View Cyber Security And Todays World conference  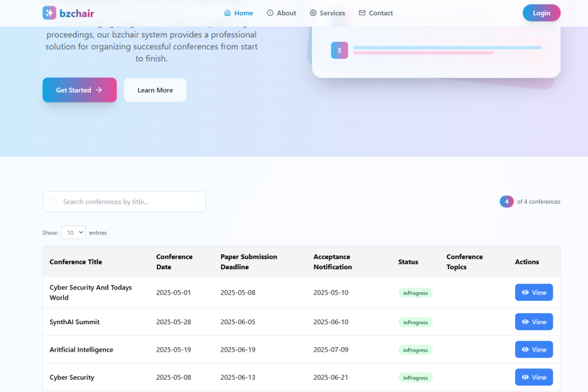coord(534,292)
